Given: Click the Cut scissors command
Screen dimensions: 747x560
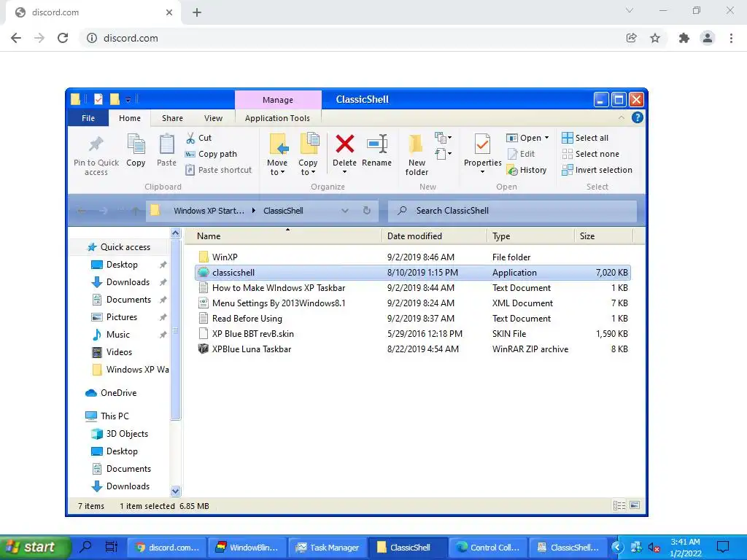Looking at the screenshot, I should tap(198, 138).
